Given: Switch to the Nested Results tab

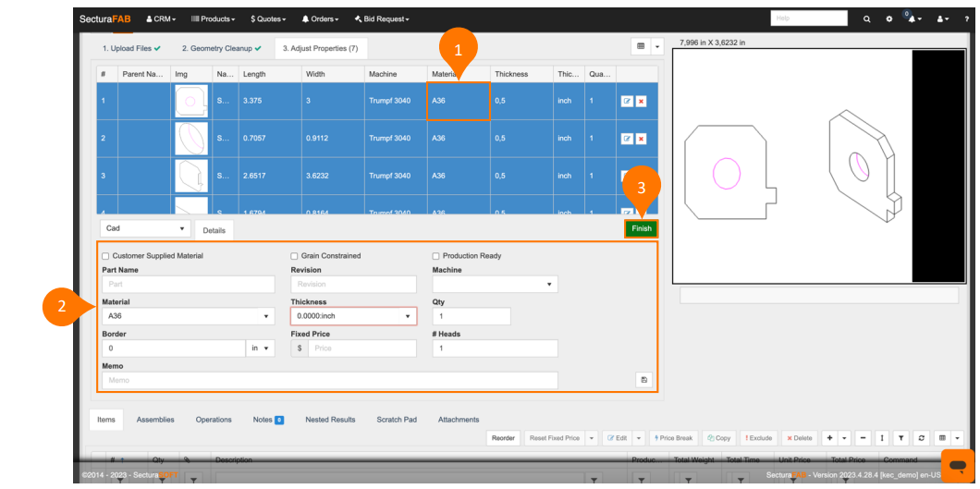Looking at the screenshot, I should (330, 420).
